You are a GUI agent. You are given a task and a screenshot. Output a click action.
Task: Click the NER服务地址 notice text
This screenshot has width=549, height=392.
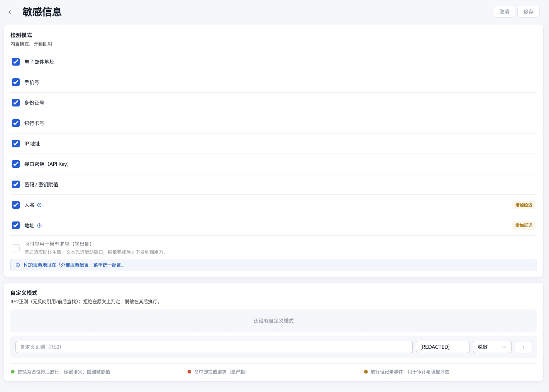[x=75, y=265]
